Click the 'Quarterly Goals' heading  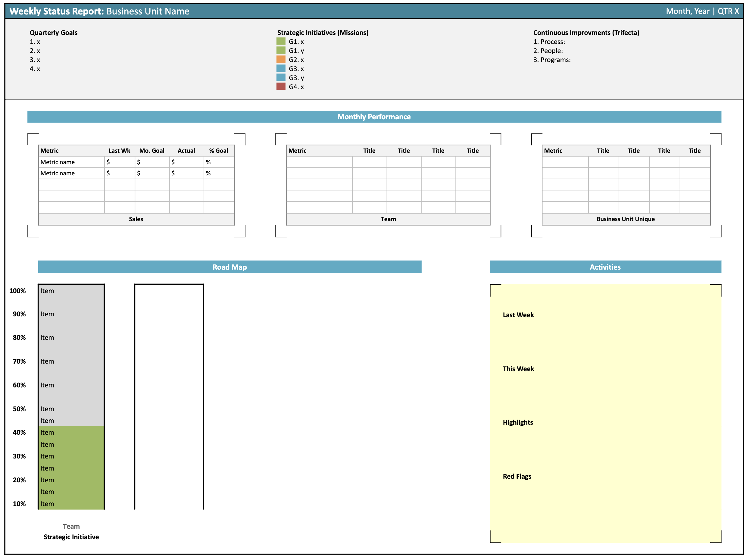pos(54,33)
